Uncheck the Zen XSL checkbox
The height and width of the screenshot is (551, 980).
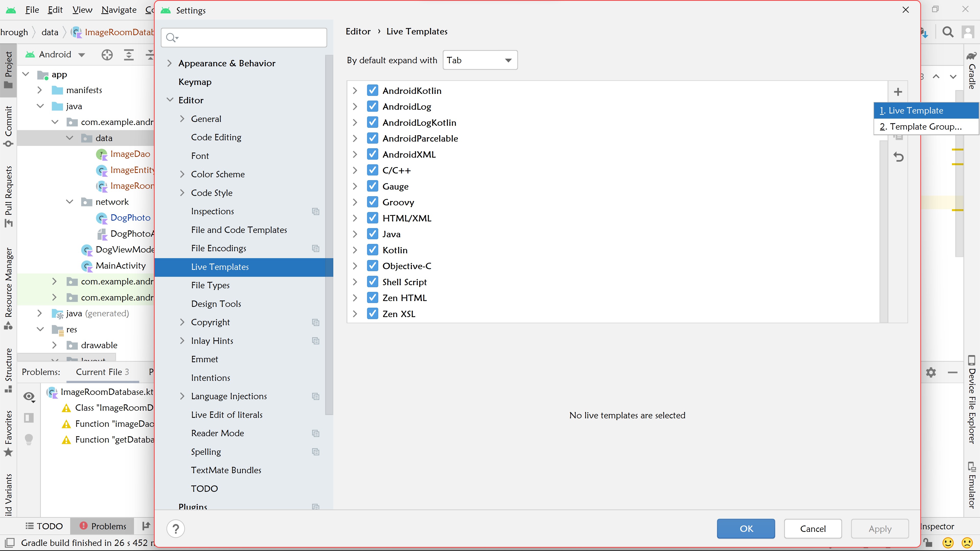coord(372,313)
